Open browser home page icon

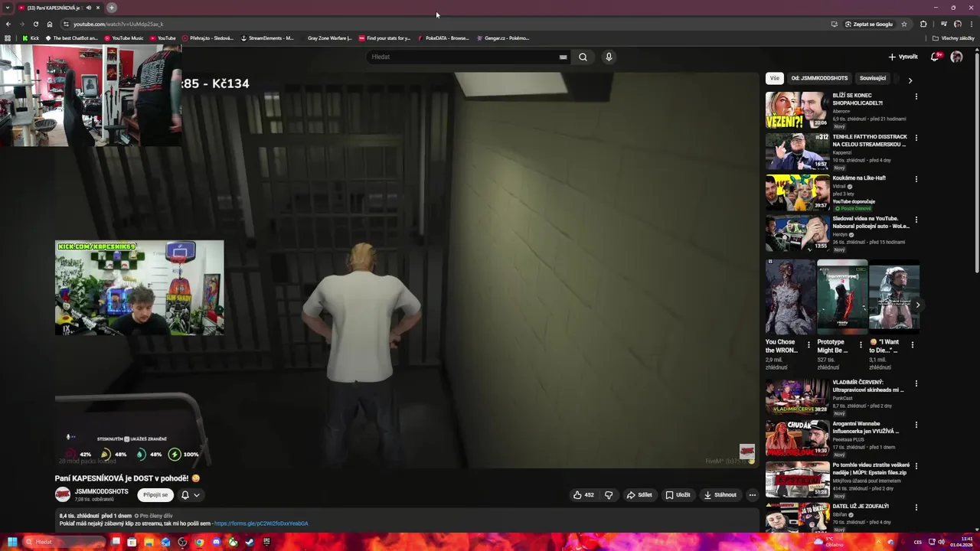[x=50, y=24]
